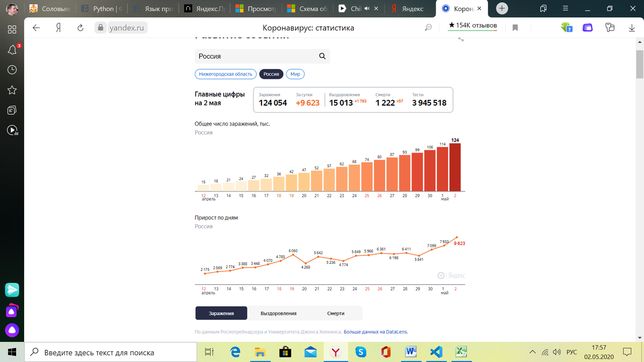Reload the page

click(x=80, y=28)
